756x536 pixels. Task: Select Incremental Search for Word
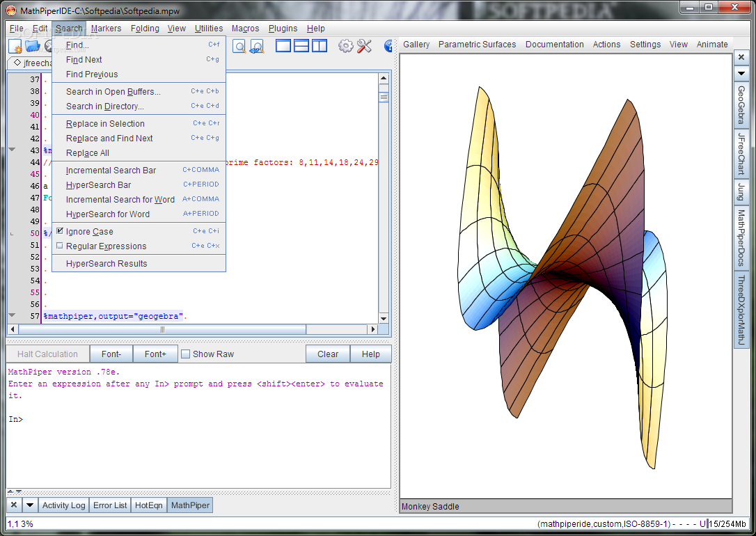(139, 200)
